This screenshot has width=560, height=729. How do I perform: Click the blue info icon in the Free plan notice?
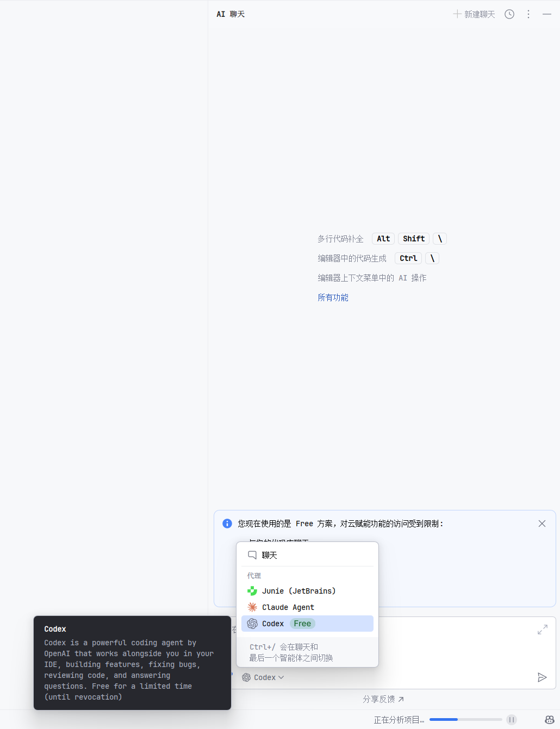227,524
